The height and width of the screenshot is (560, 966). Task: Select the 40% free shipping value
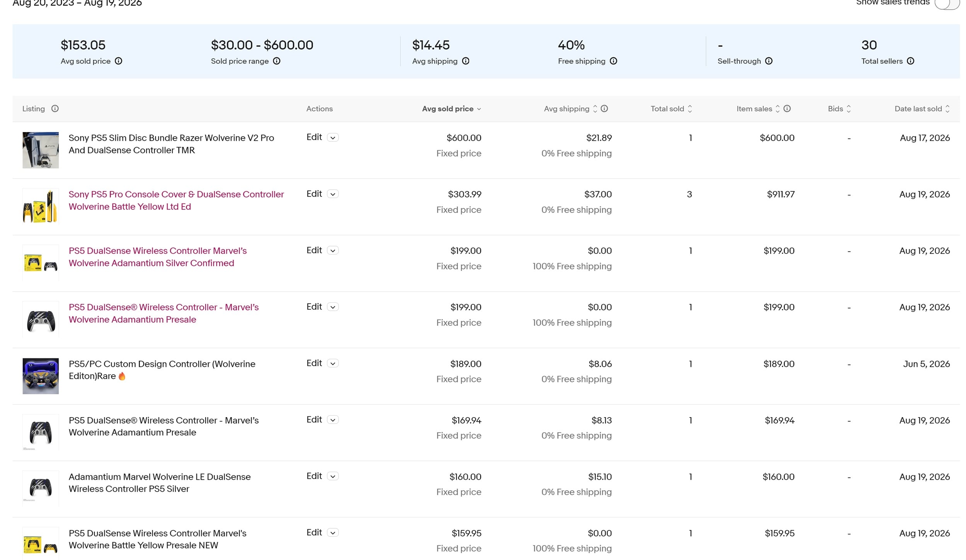(x=571, y=45)
